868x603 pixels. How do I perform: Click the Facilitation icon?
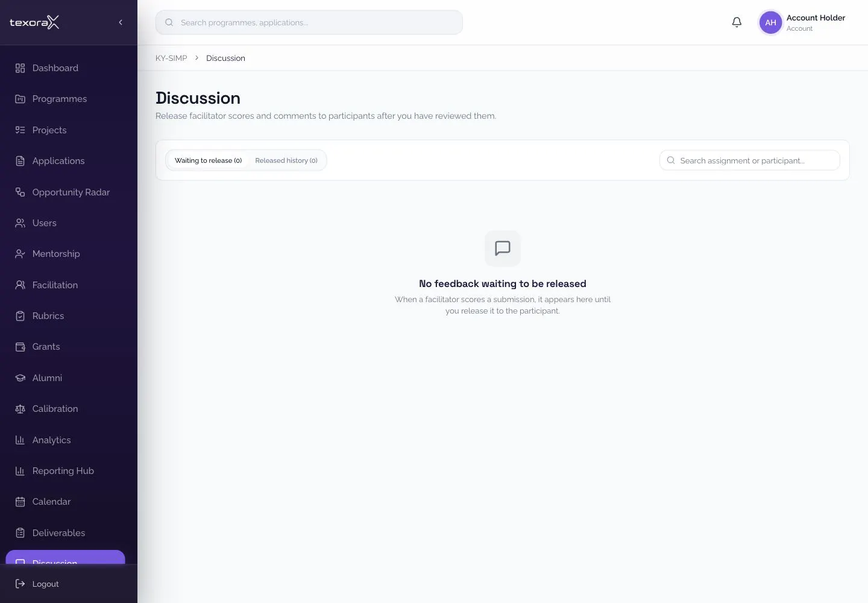pyautogui.click(x=20, y=285)
